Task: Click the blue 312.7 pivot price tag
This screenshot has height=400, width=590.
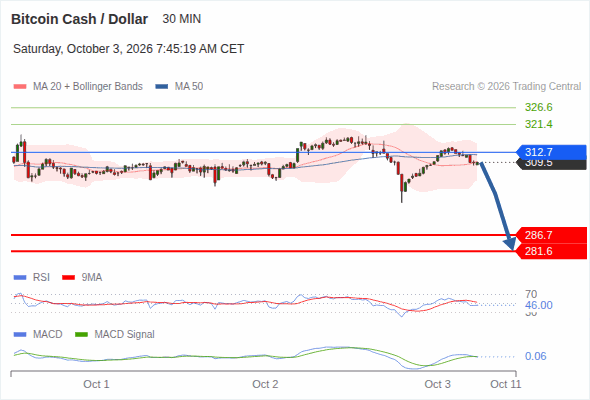Action: (551, 152)
